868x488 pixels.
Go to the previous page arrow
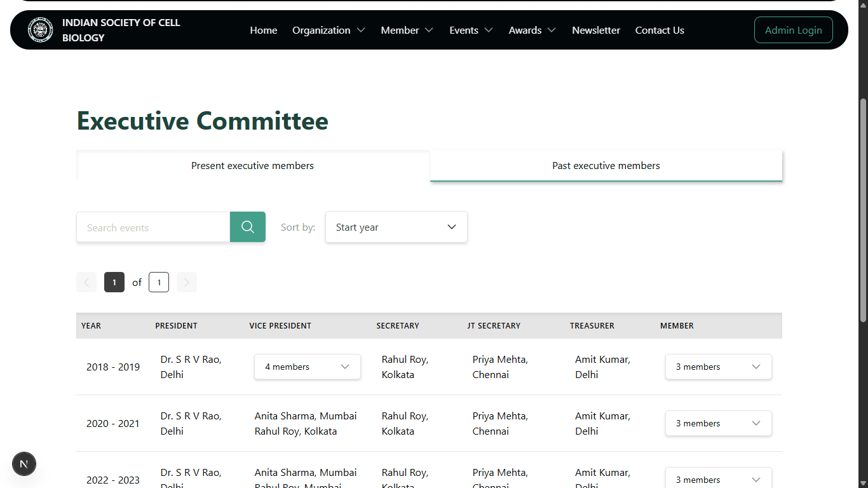pos(86,282)
